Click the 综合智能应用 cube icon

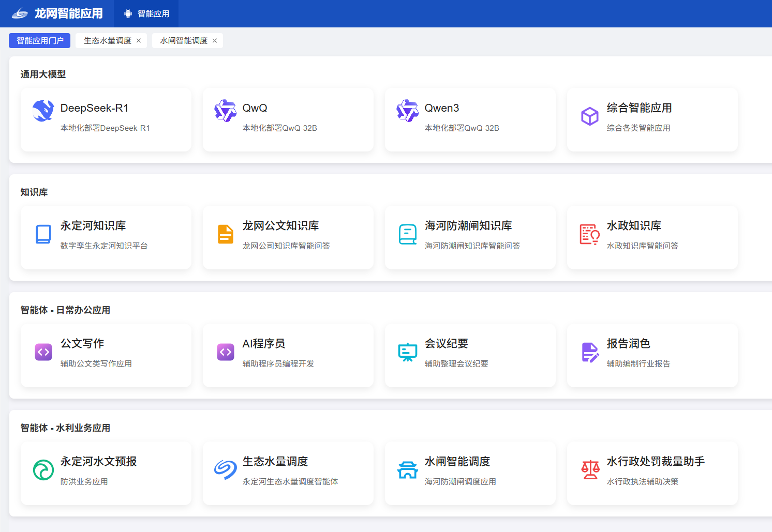(x=590, y=116)
